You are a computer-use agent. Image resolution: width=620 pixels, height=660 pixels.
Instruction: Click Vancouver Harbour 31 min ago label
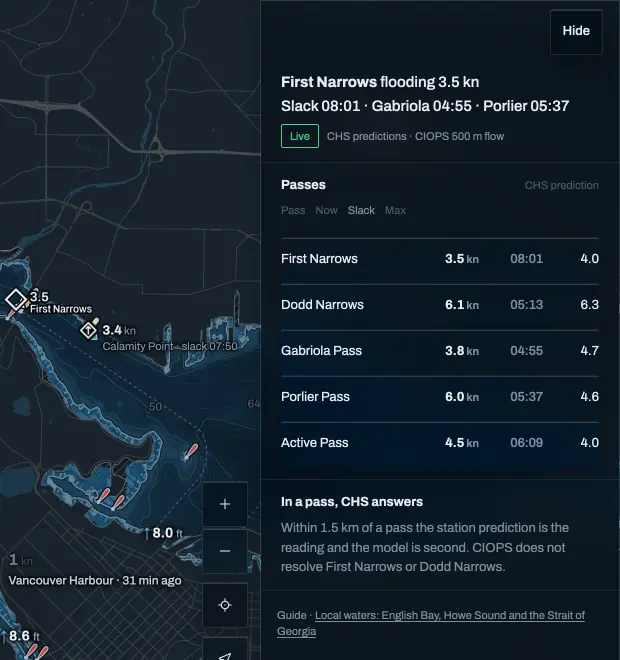[95, 580]
